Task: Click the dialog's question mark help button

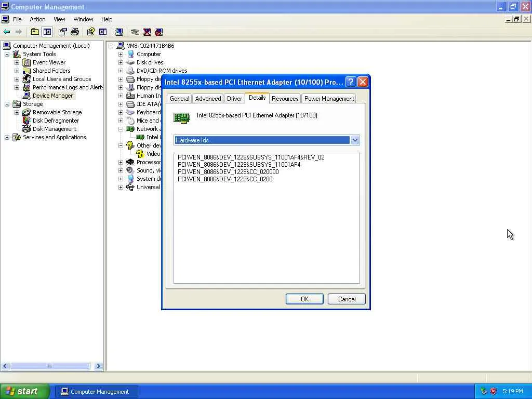Action: click(x=351, y=82)
